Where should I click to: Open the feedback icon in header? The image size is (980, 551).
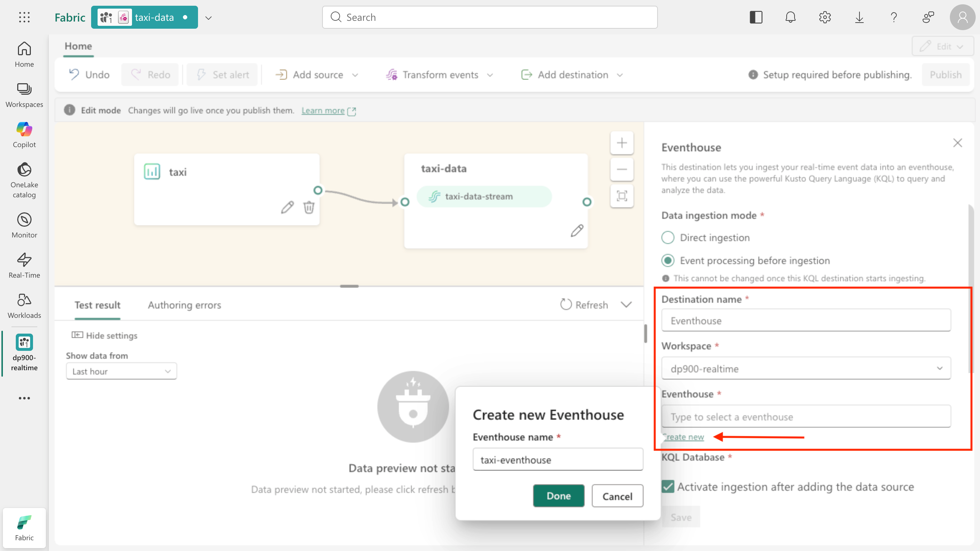928,17
